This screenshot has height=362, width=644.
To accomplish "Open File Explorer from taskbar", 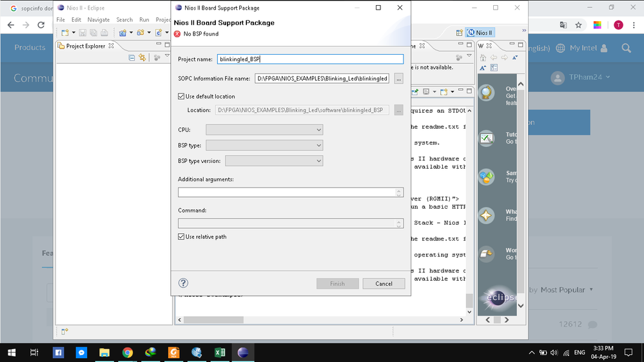I will pyautogui.click(x=104, y=352).
